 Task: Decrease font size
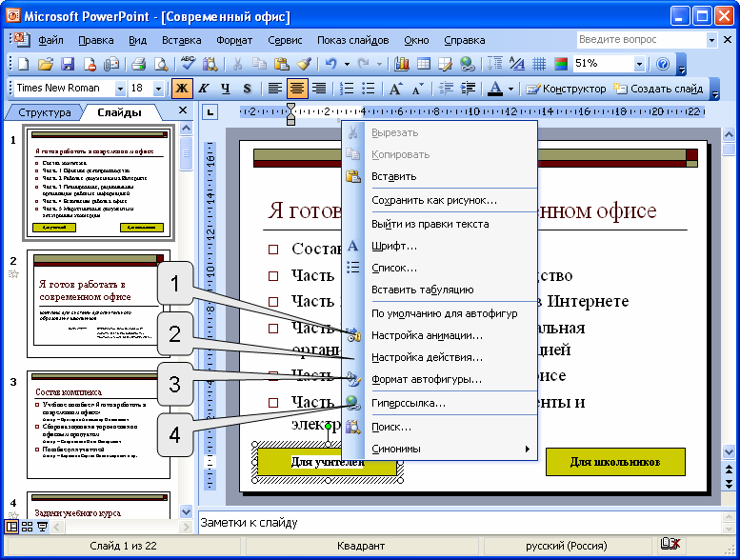pyautogui.click(x=417, y=89)
